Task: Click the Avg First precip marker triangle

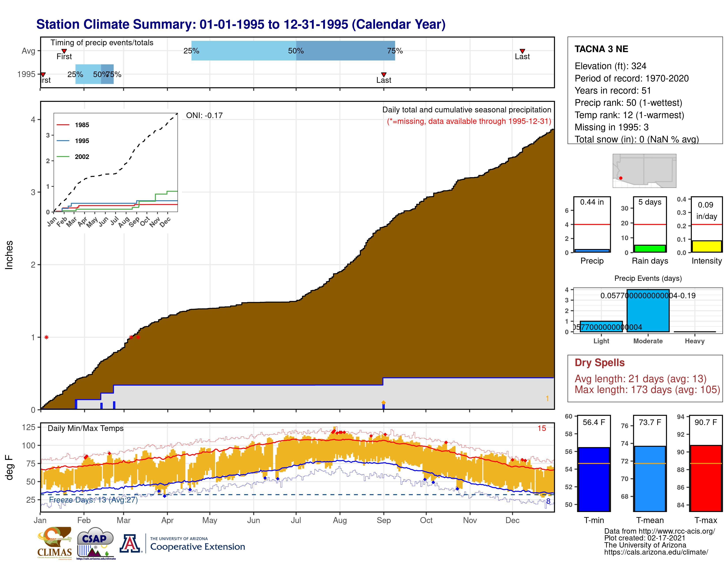Action: [64, 51]
